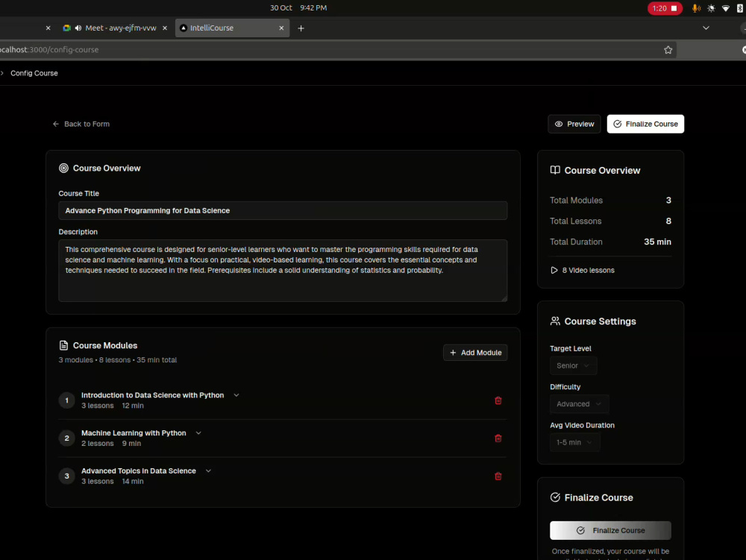Click the play icon beside 8 Video lessons
Screen dimensions: 746x560
554,270
